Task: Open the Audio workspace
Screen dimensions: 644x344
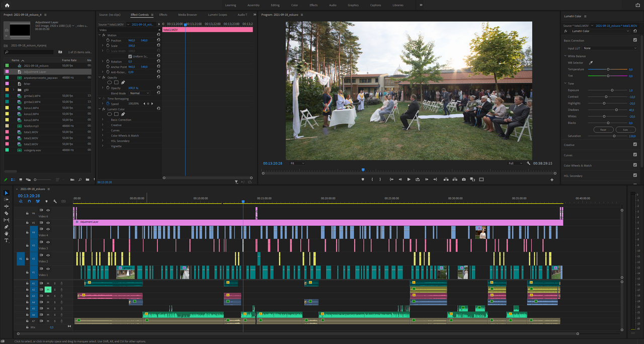Action: (x=333, y=5)
